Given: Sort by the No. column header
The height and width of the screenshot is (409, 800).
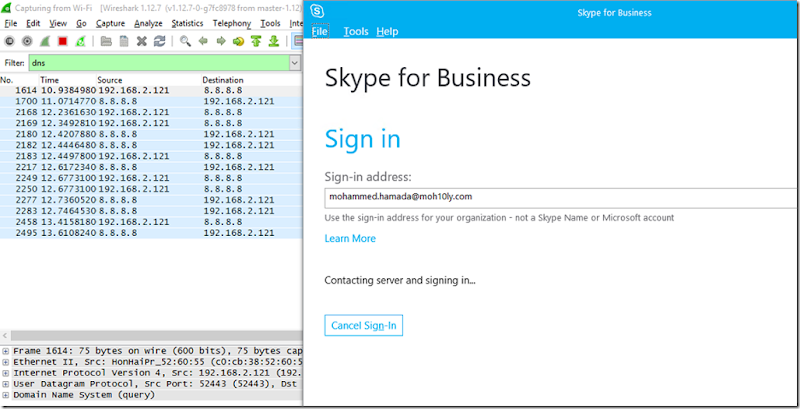Looking at the screenshot, I should [x=19, y=80].
